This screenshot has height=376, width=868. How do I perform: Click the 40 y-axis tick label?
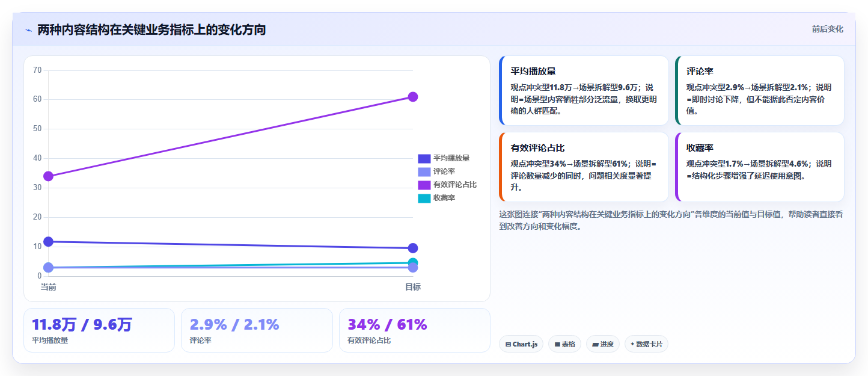click(x=37, y=158)
